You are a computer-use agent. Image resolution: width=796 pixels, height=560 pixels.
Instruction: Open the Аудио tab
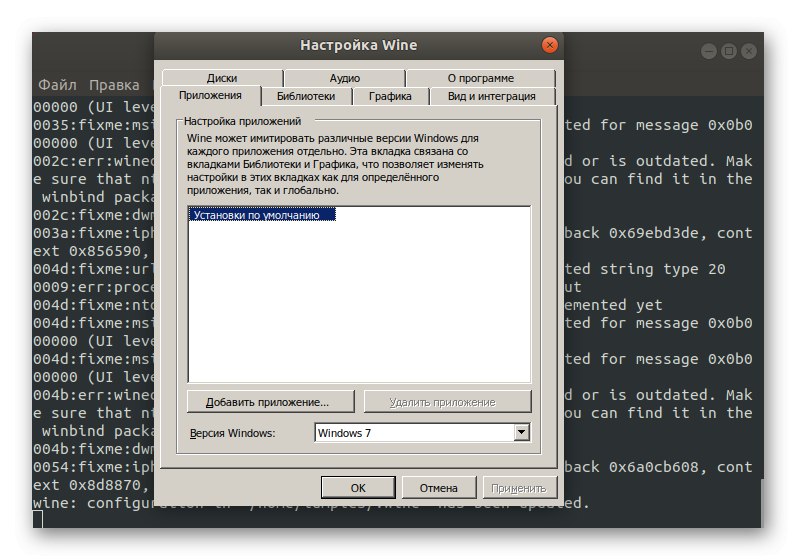345,78
